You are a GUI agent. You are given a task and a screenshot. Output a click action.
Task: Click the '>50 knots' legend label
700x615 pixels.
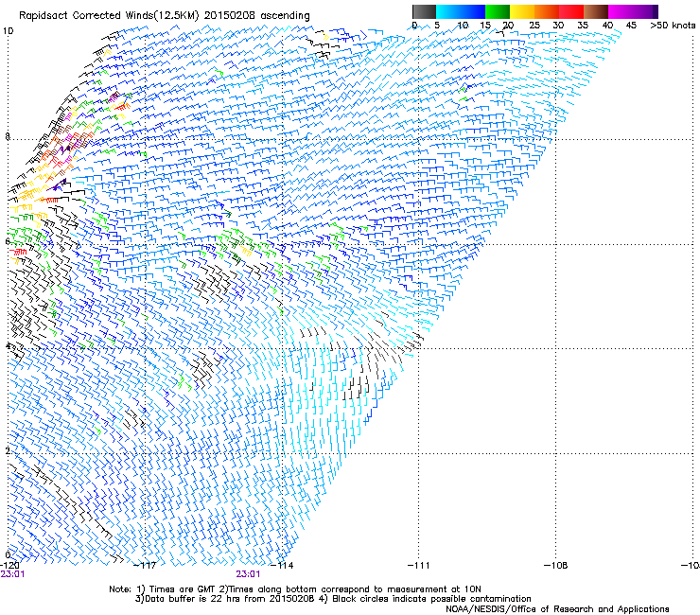tap(673, 26)
